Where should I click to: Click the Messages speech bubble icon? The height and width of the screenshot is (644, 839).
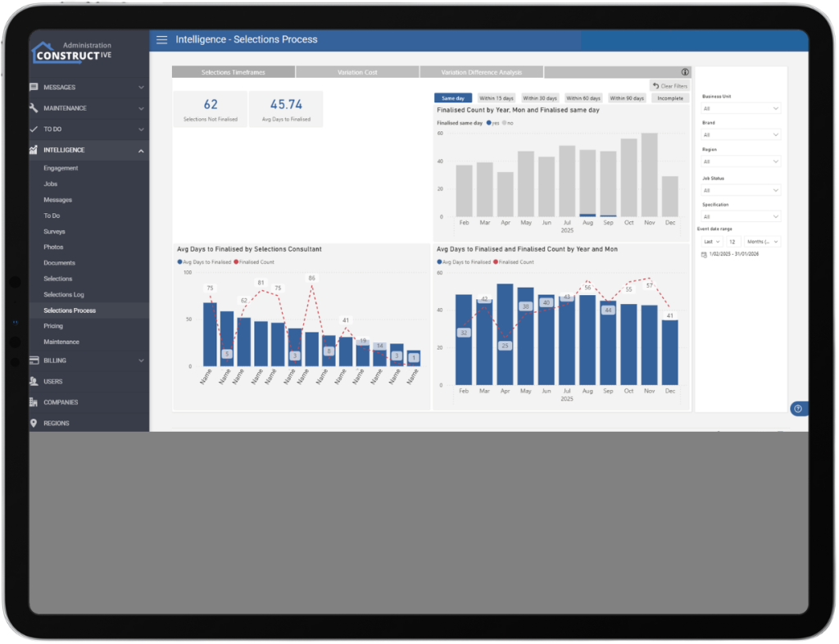[x=34, y=87]
